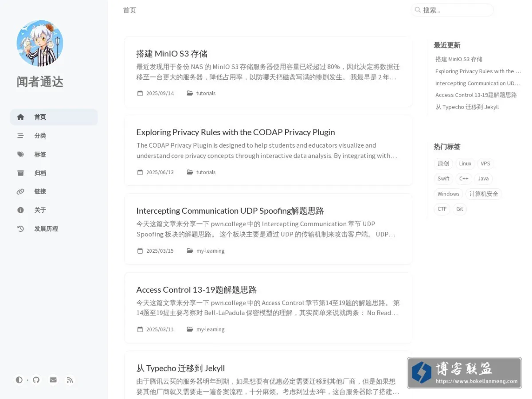Click folder icon of UDP Spoofing post
The height and width of the screenshot is (399, 532).
(x=190, y=250)
